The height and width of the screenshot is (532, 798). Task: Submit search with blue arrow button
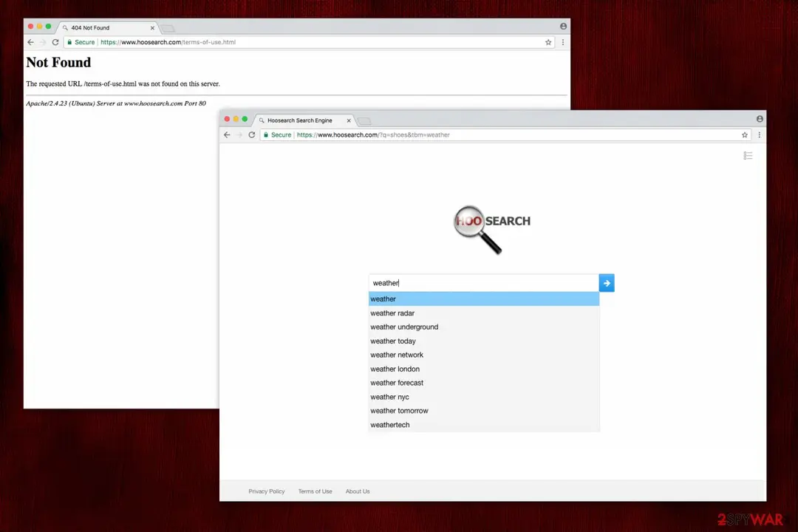(607, 283)
